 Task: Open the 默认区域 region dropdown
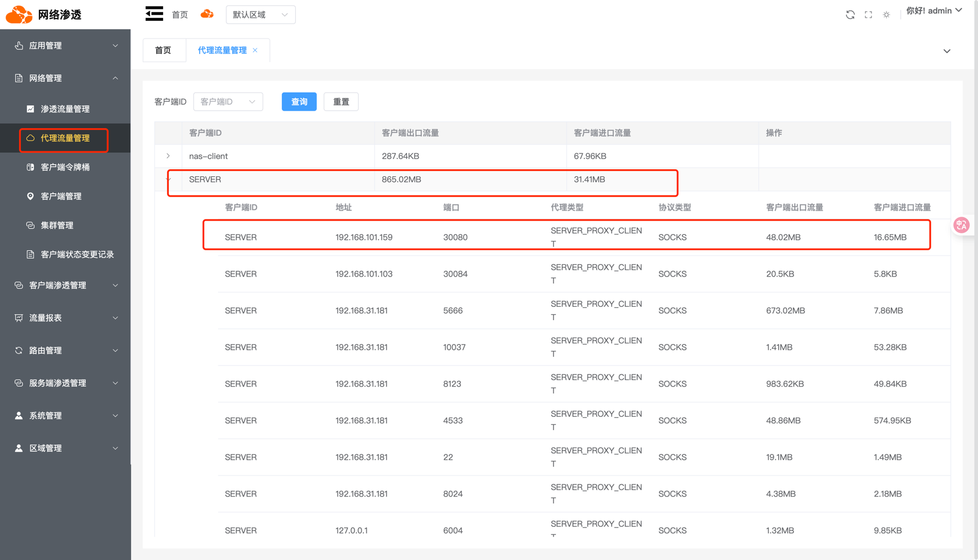[x=260, y=15]
